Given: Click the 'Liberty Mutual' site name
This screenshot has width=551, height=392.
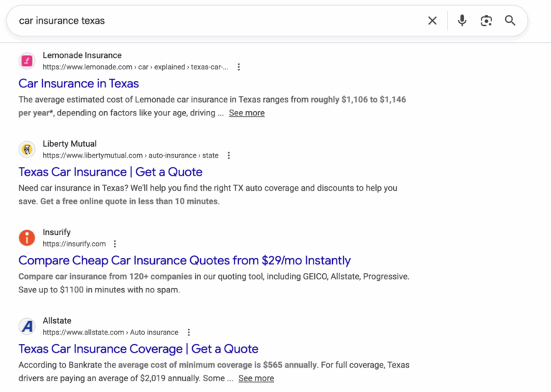Looking at the screenshot, I should click(x=70, y=144).
